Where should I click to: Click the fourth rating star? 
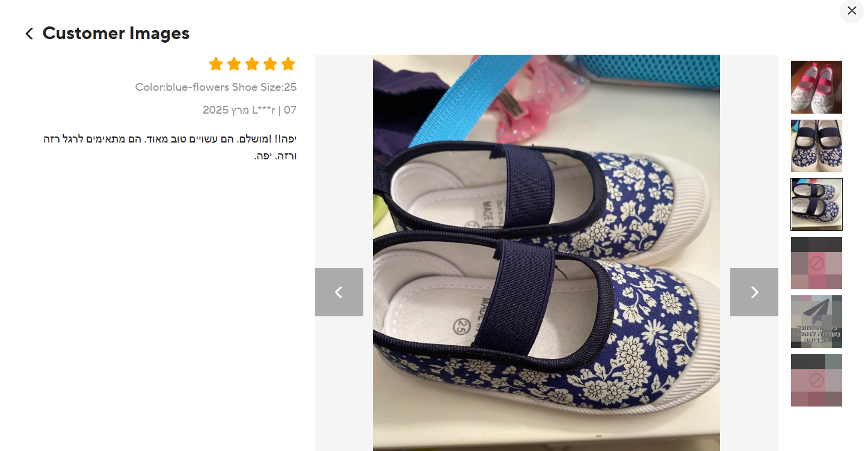[270, 64]
